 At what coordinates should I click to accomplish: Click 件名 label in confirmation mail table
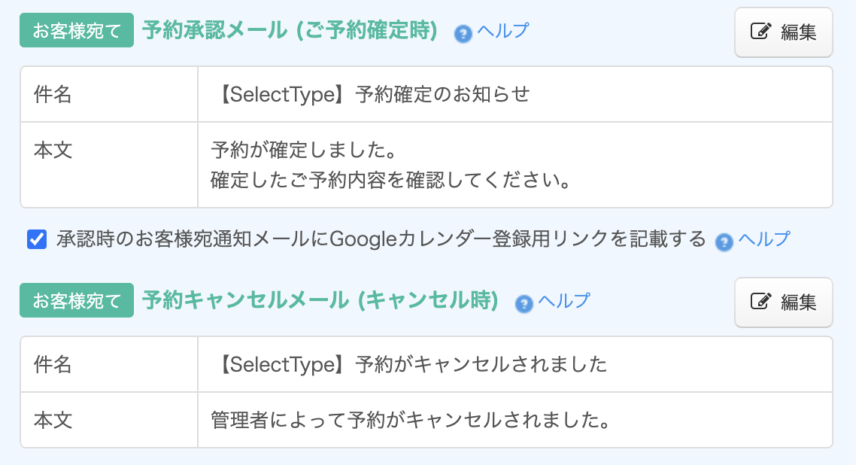click(53, 95)
